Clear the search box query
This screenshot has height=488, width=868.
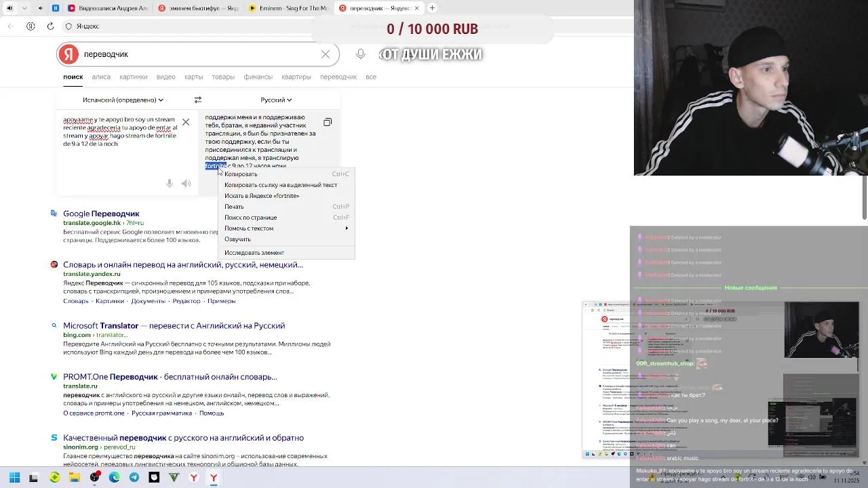click(x=325, y=54)
